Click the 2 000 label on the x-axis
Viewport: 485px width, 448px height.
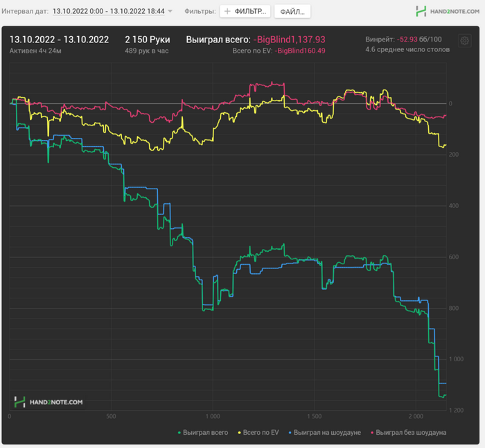(416, 416)
